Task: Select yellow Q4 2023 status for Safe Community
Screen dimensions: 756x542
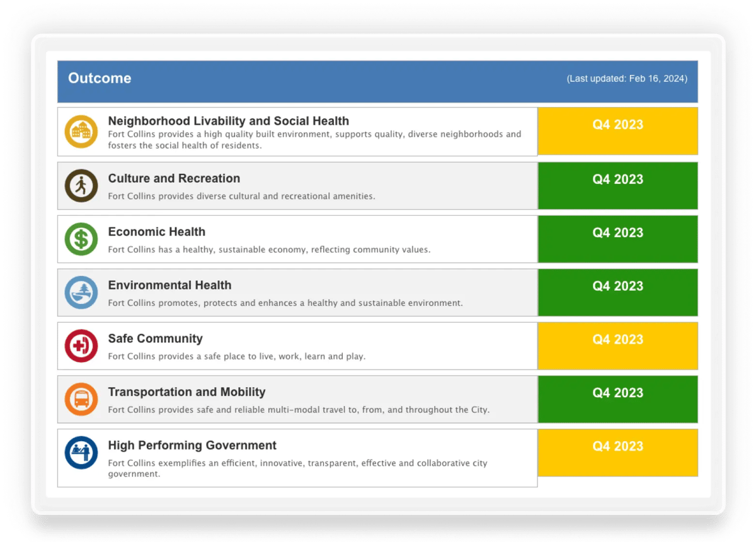Action: click(x=617, y=346)
